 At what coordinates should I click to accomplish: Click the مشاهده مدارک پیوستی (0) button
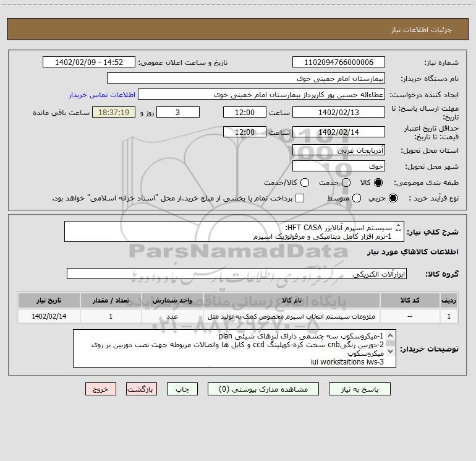[x=263, y=389]
